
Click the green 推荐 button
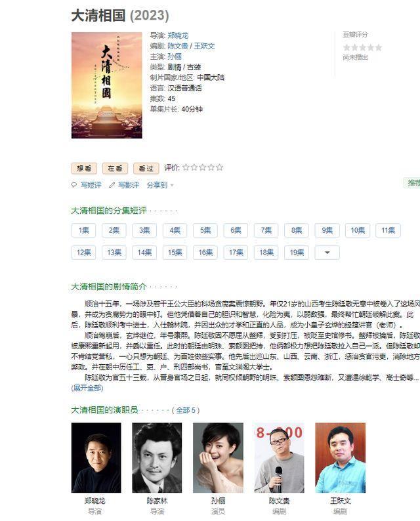click(x=412, y=183)
